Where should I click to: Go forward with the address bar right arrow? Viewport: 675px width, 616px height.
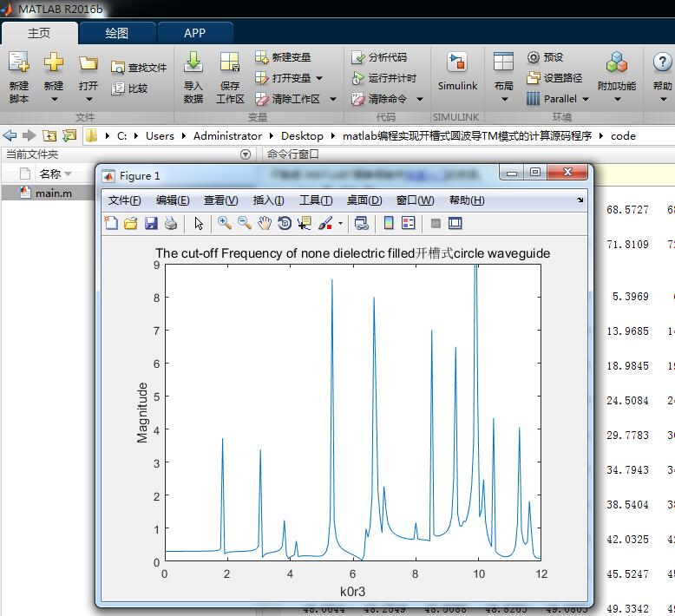click(x=29, y=136)
